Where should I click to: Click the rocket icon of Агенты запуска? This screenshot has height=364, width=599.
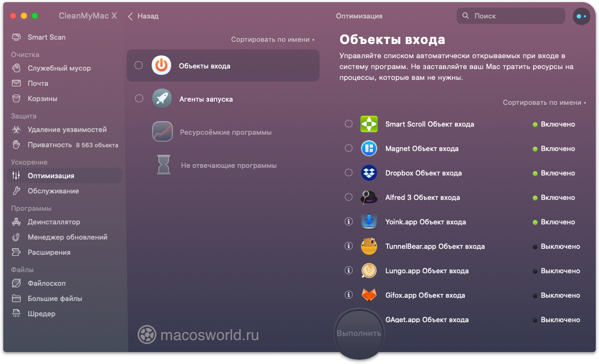(162, 98)
